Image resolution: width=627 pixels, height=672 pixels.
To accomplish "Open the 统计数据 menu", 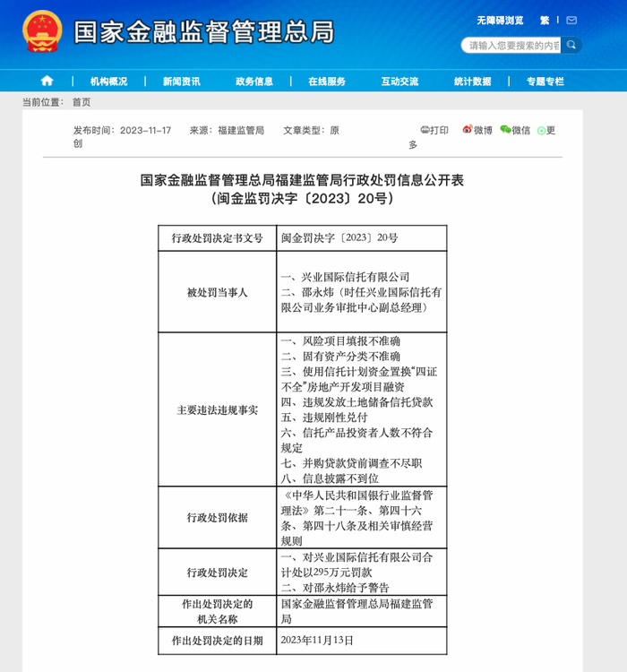I will pyautogui.click(x=472, y=81).
